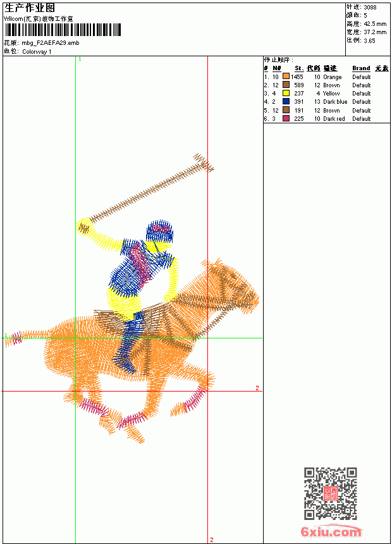Pick the Dark red color swatch

(286, 118)
